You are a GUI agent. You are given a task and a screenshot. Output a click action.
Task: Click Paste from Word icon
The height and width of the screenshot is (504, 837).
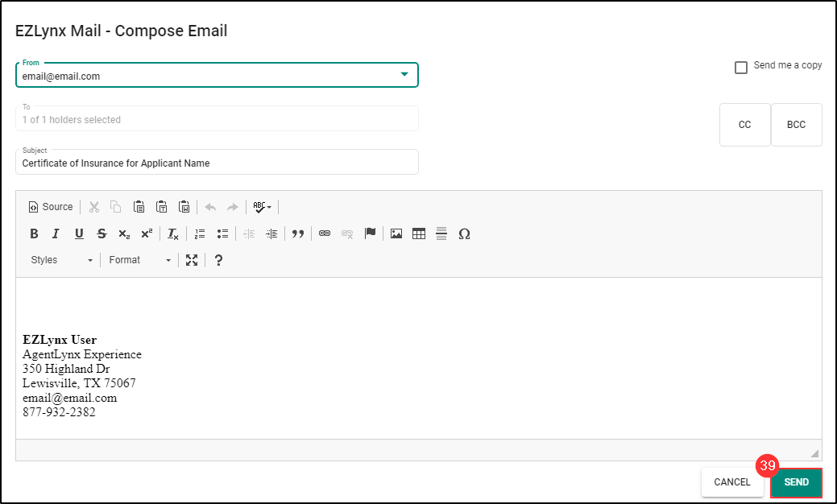pyautogui.click(x=184, y=207)
